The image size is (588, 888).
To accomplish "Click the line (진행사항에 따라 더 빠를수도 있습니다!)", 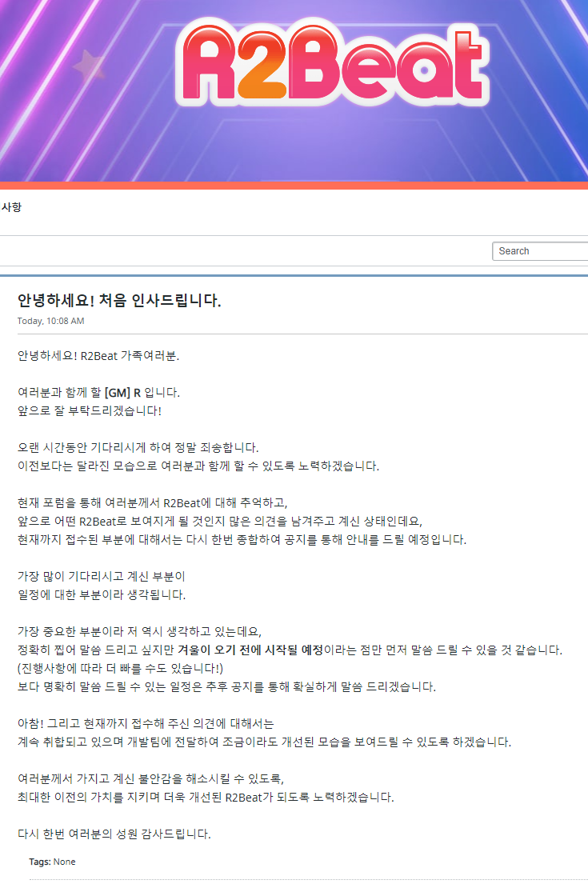I will 120,668.
